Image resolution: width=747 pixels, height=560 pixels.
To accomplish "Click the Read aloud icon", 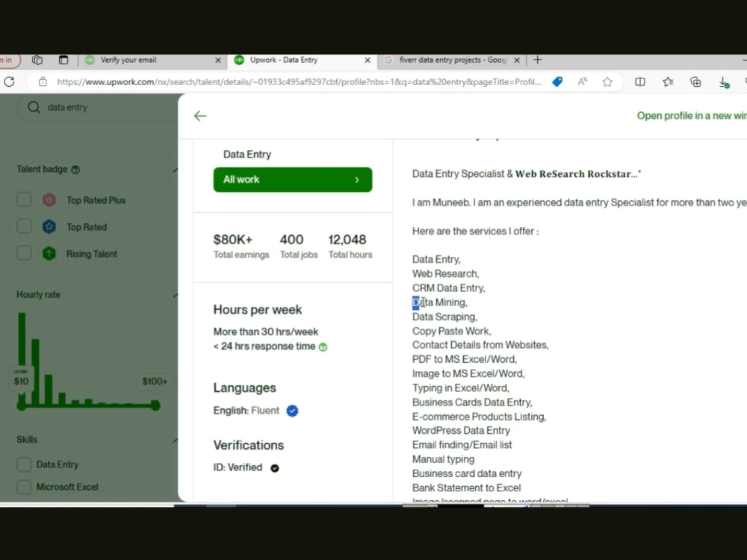I will [x=582, y=82].
